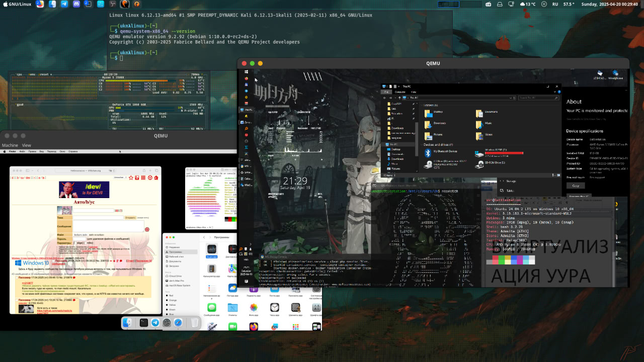Viewport: 644px width, 362px height.
Task: Select the Red tag in Finder
Action: click(170, 296)
